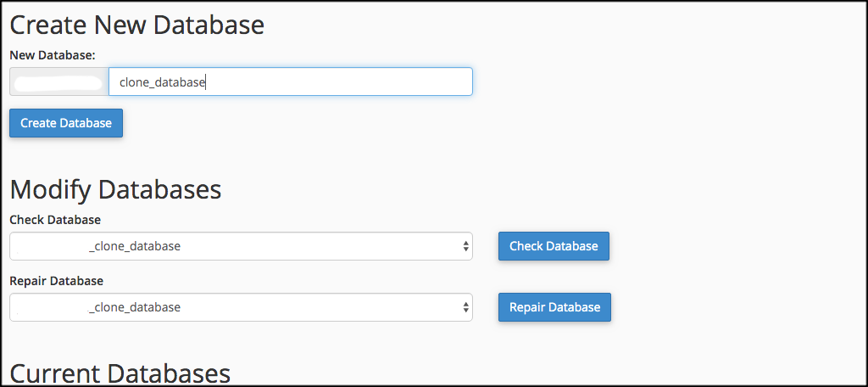Click the "New Database:" field label
The height and width of the screenshot is (387, 868).
[x=53, y=54]
